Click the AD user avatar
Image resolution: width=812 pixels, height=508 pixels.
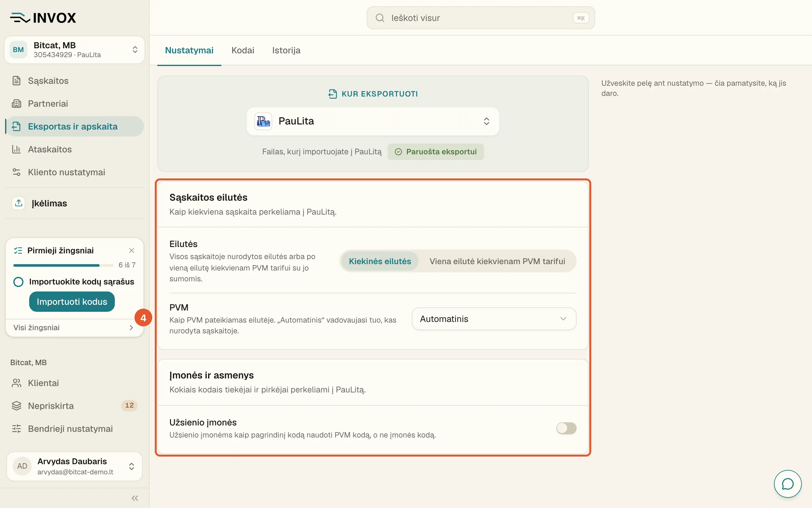(x=22, y=466)
